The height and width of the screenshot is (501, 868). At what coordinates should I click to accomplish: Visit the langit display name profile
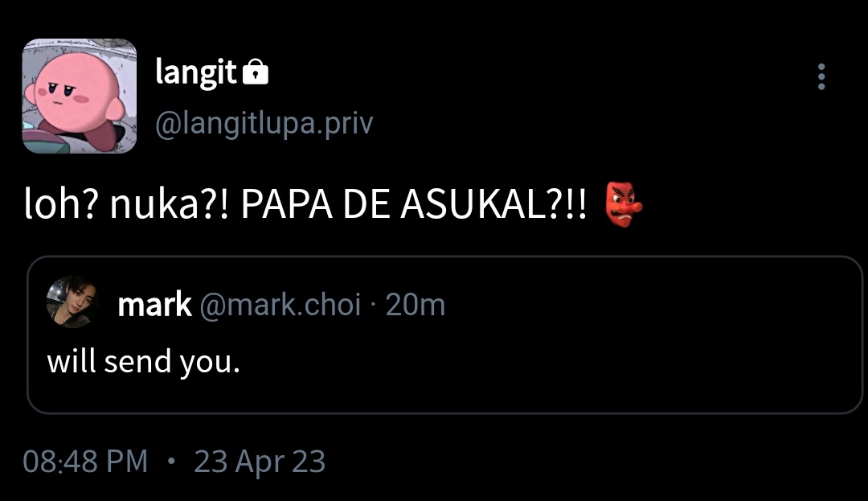[x=196, y=72]
